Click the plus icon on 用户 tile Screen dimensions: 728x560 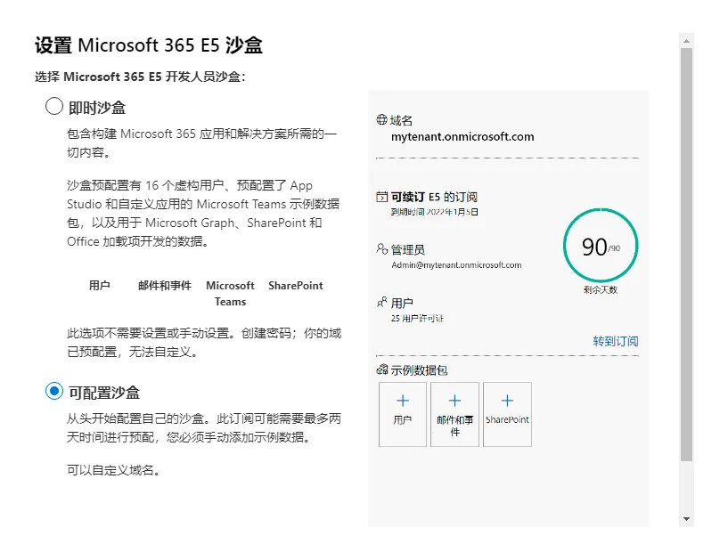(402, 402)
